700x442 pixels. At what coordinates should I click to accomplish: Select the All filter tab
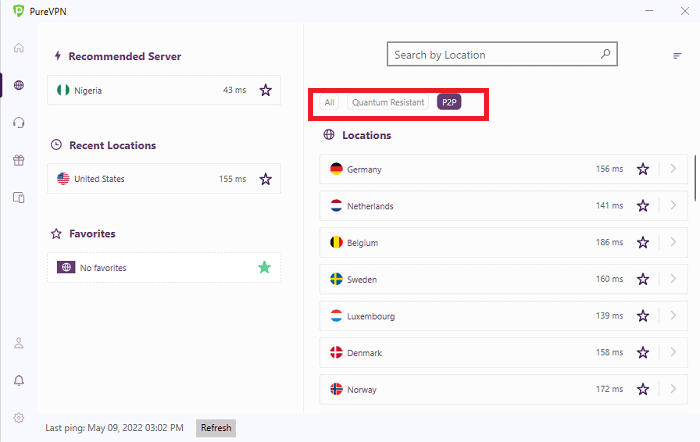pos(329,102)
